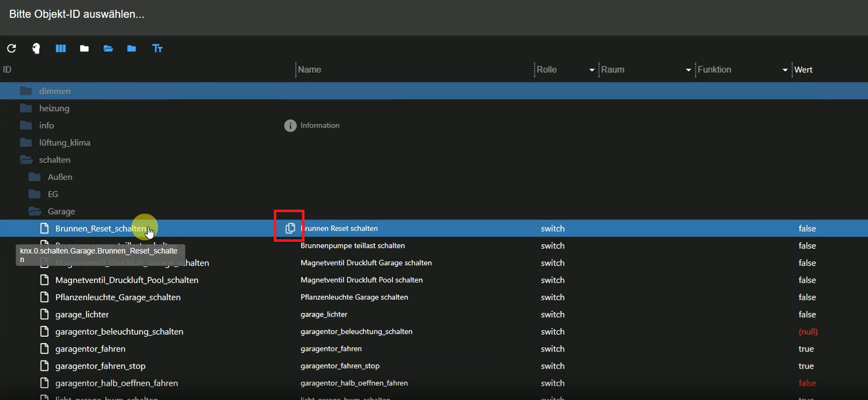Expand all folders with open-folder icon
The height and width of the screenshot is (400, 868).
[x=108, y=48]
